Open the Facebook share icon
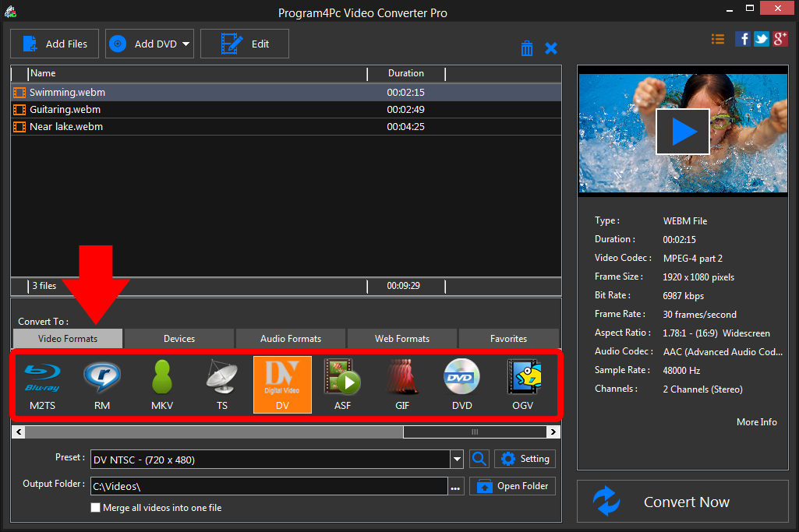Image resolution: width=799 pixels, height=532 pixels. tap(743, 38)
